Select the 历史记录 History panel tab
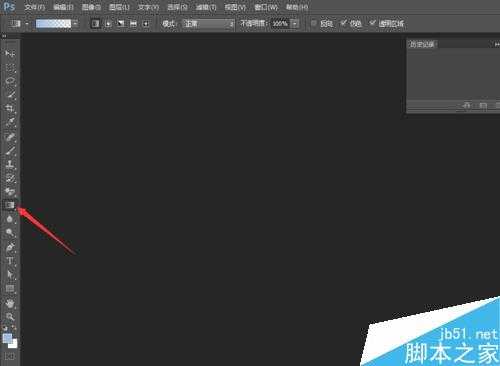Image resolution: width=500 pixels, height=366 pixels. tap(422, 44)
